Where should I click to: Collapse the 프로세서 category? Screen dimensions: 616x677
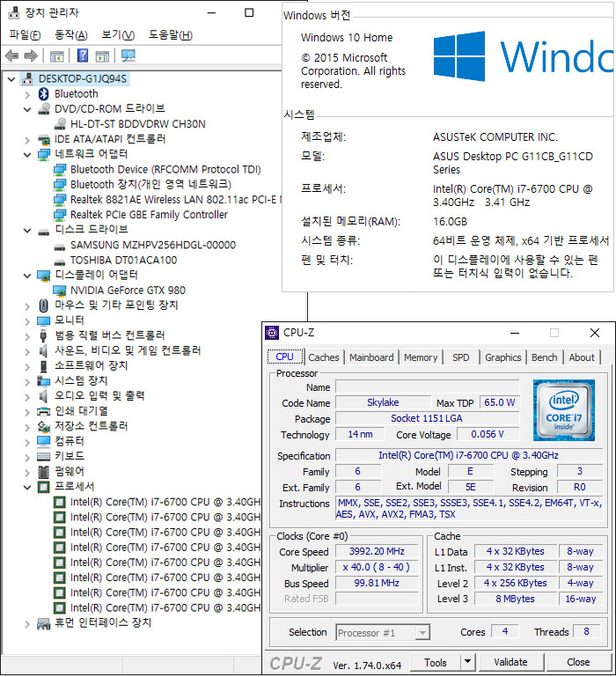[27, 487]
